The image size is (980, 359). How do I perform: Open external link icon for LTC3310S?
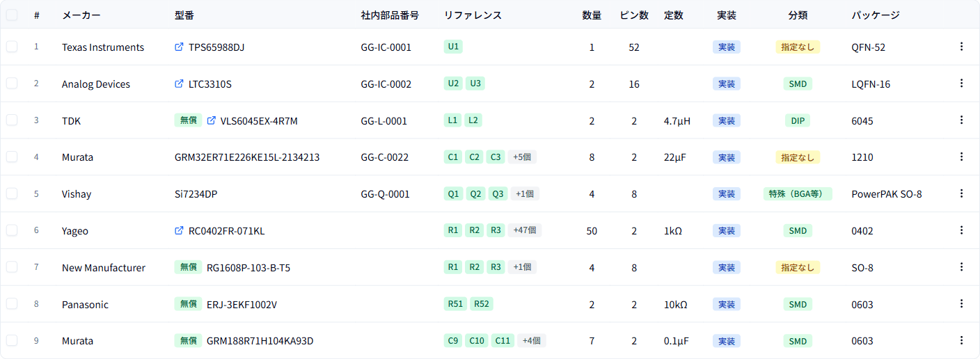click(179, 83)
